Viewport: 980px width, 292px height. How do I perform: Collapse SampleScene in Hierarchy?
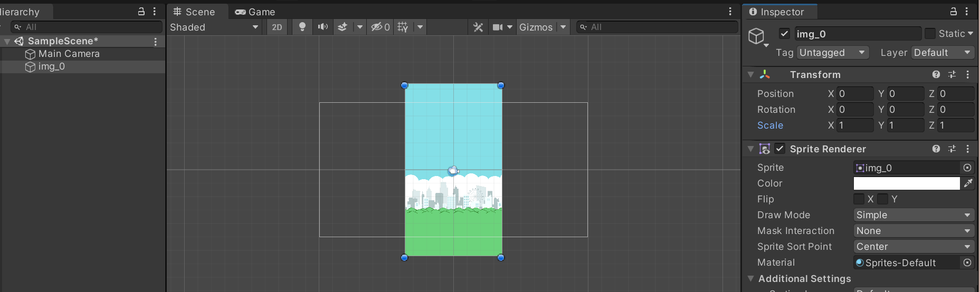pos(7,41)
